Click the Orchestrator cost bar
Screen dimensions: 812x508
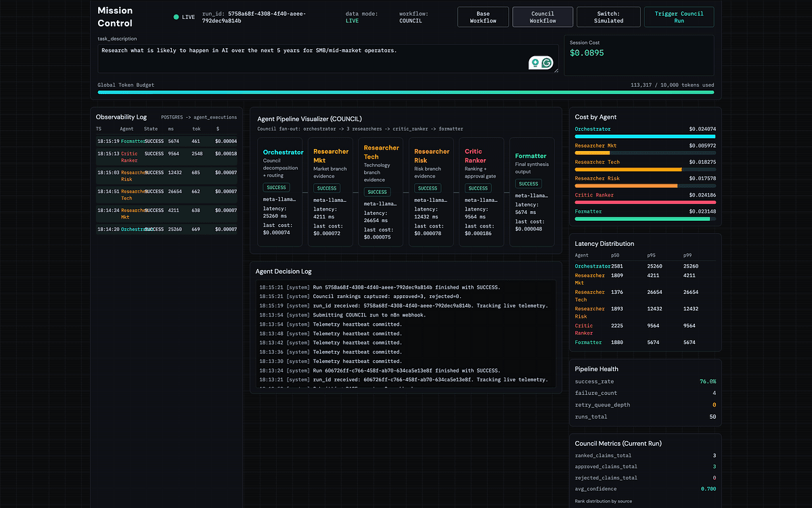click(645, 136)
